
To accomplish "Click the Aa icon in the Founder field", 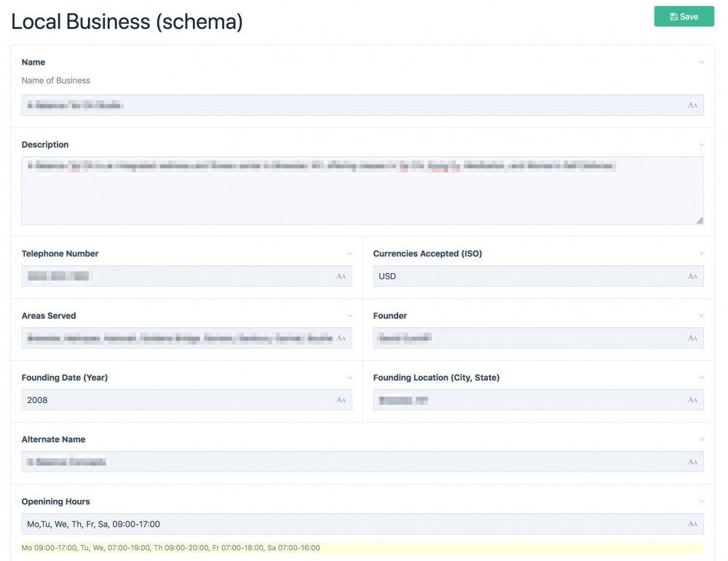I will pyautogui.click(x=692, y=338).
